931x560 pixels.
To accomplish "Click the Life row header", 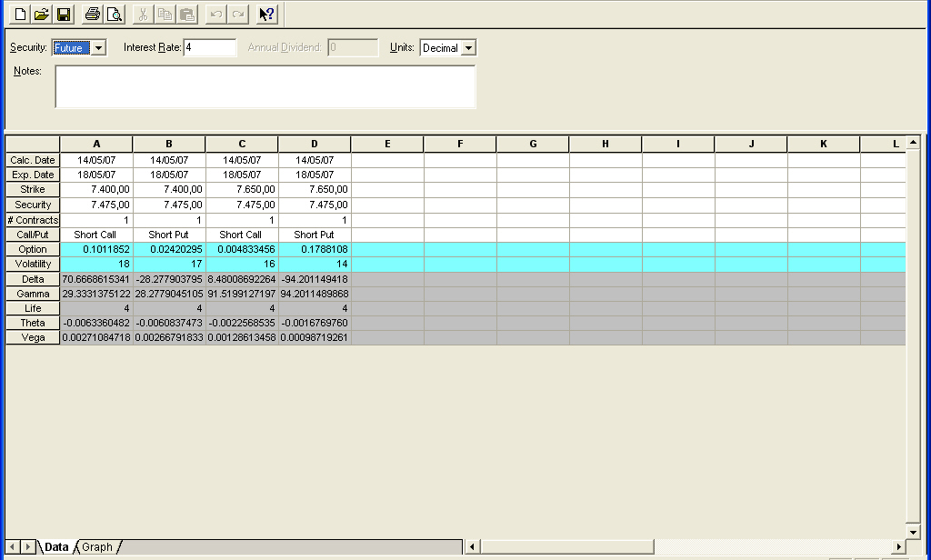I will point(33,308).
